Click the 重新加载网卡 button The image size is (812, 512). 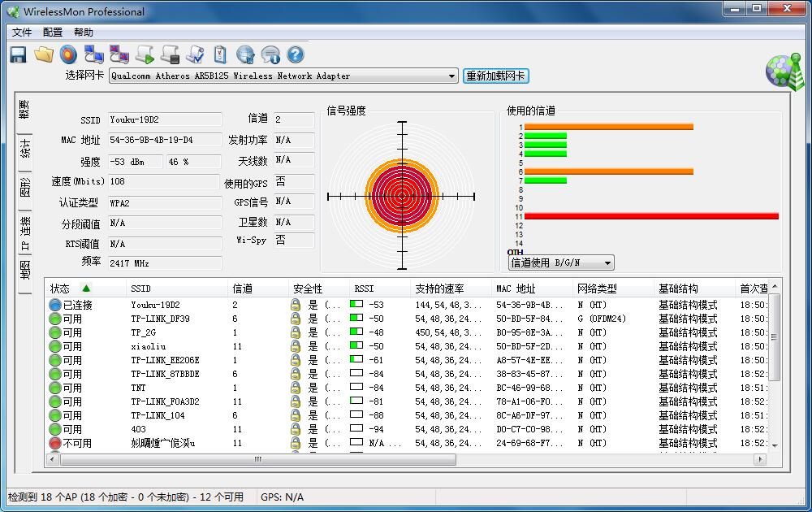pyautogui.click(x=495, y=76)
